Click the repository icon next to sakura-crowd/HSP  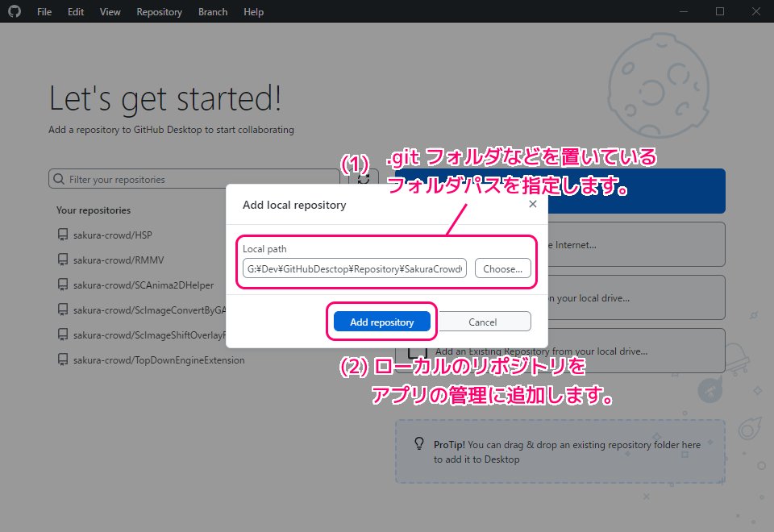click(x=63, y=234)
